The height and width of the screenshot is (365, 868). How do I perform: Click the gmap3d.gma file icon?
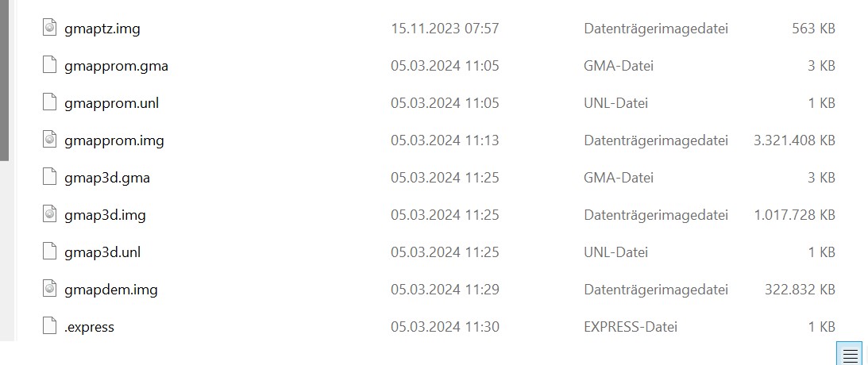click(50, 178)
